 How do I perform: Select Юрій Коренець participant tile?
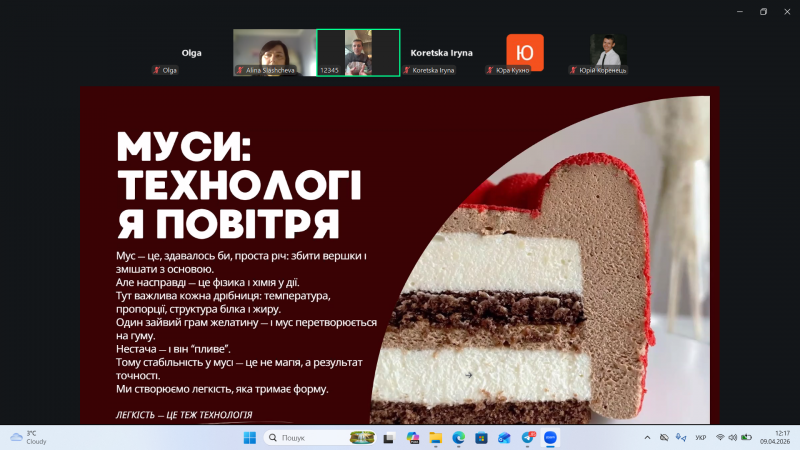(x=605, y=52)
